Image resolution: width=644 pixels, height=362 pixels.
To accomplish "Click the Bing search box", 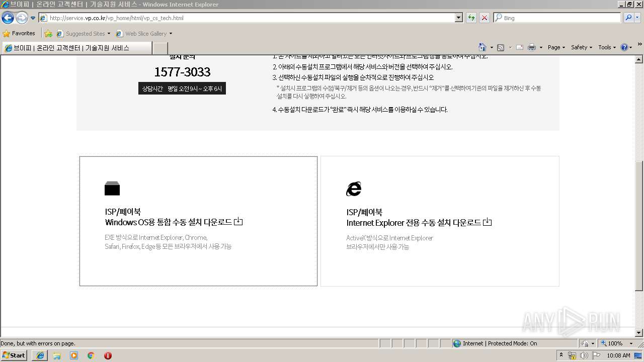I will tap(557, 18).
